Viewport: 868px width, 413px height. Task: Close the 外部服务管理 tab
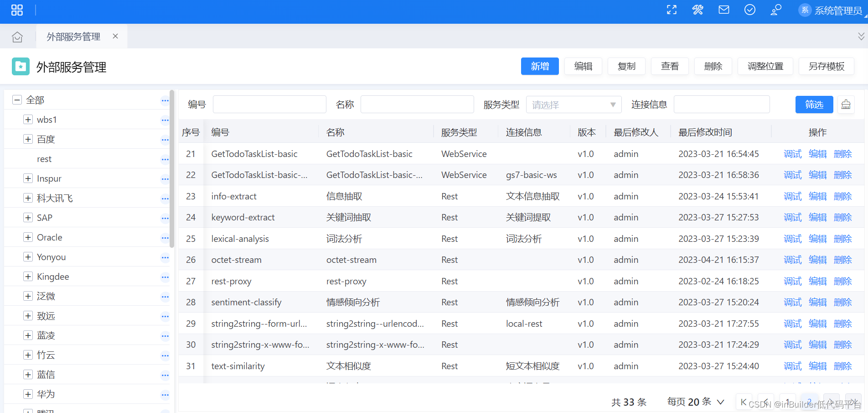(115, 36)
